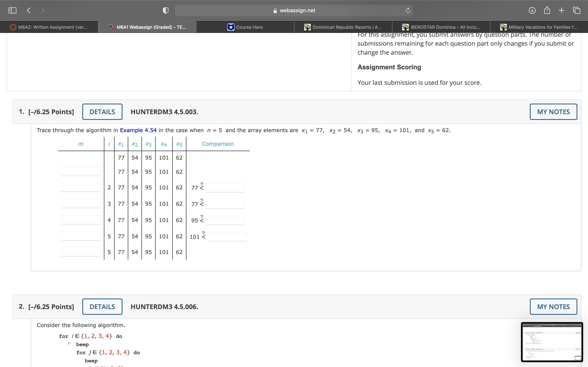
Task: Reload the page with refresh icon
Action: pos(408,10)
